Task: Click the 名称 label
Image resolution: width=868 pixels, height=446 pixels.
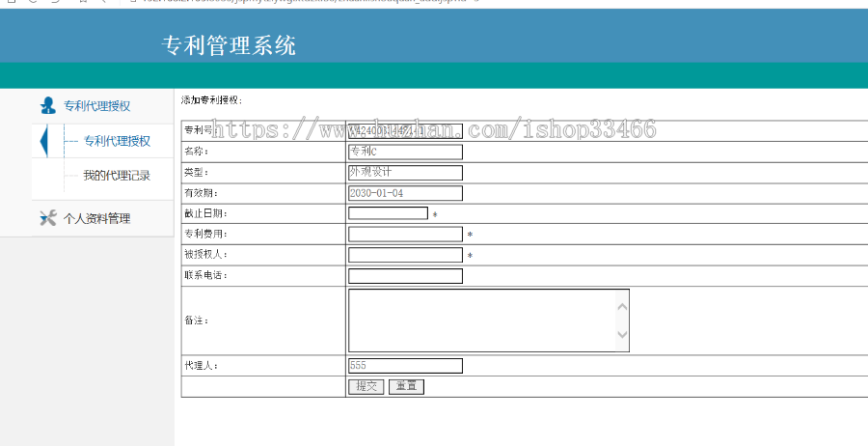Action: pyautogui.click(x=197, y=152)
